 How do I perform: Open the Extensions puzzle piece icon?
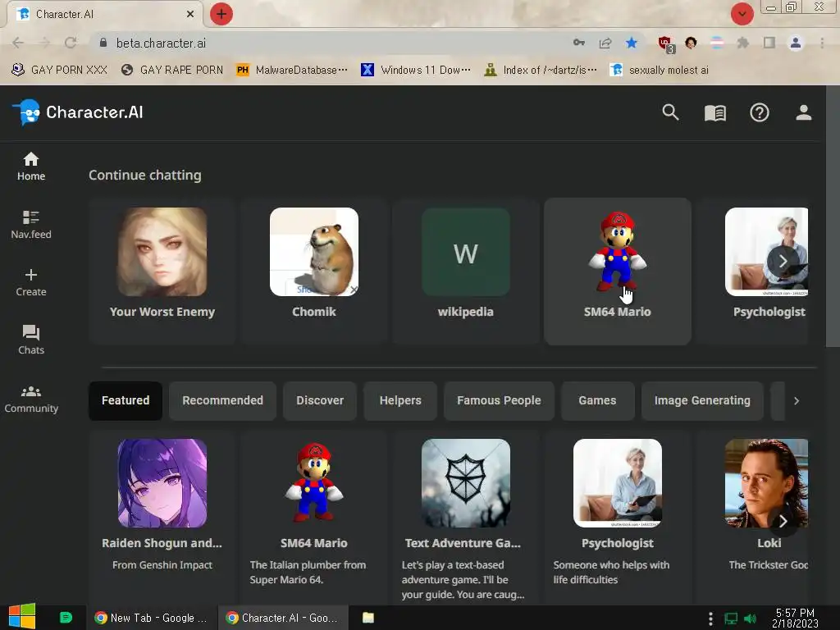[x=742, y=43]
